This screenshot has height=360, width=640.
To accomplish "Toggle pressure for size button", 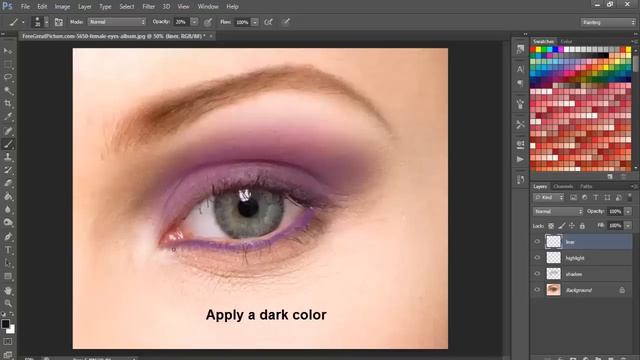I will [x=286, y=22].
